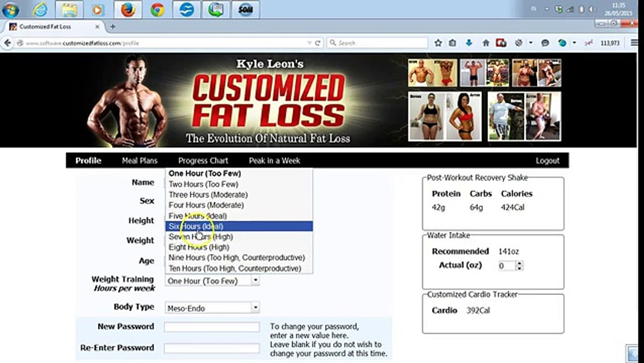Open the Windows Start menu
The image size is (644, 363).
pos(10,10)
